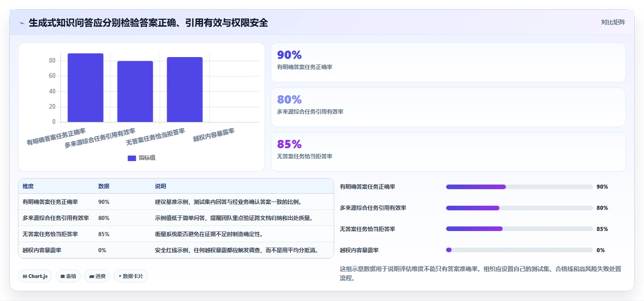This screenshot has height=301, width=644.
Task: Click the y-axis value 40
Action: [52, 91]
